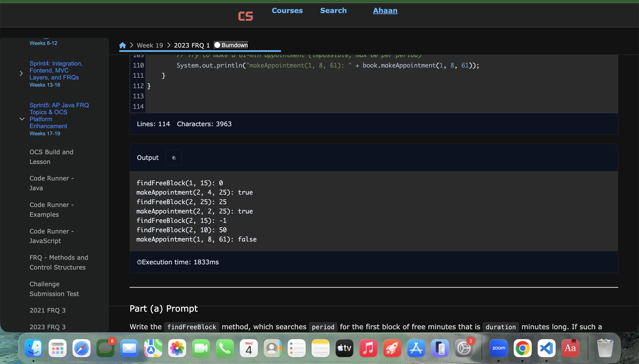Launch Zoom from the dock

[x=498, y=348]
